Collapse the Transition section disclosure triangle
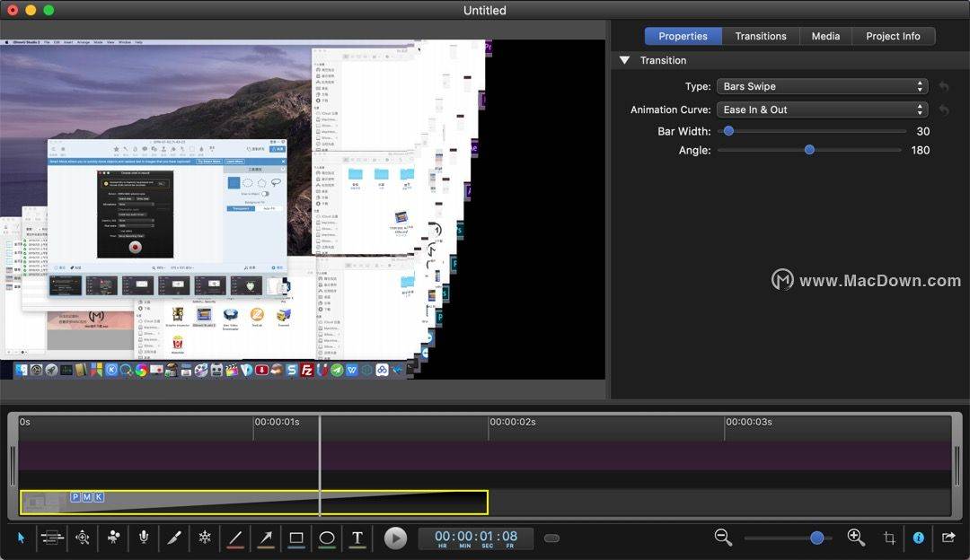The image size is (970, 560). click(625, 59)
